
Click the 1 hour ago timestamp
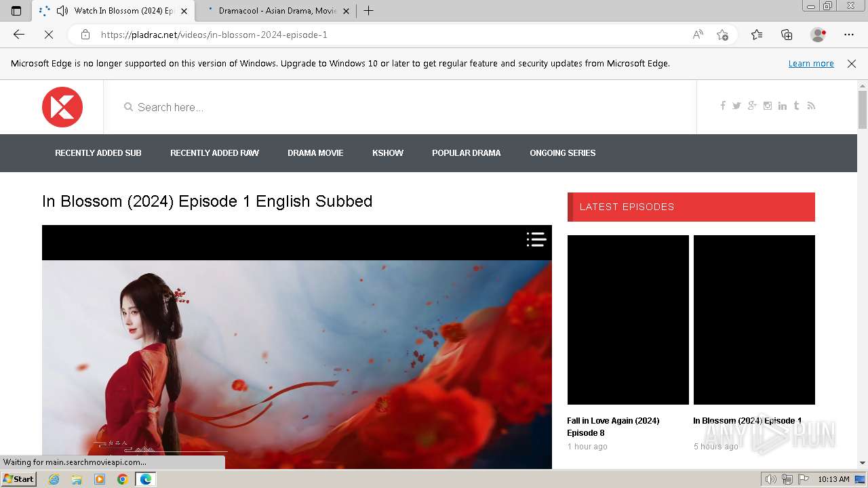[587, 447]
